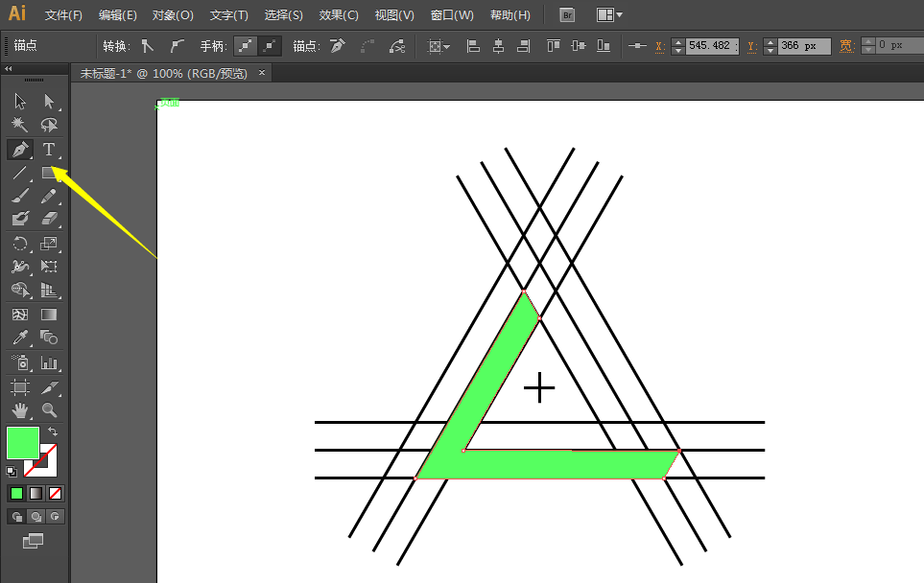
Task: Pick the Free Transform tool
Action: pyautogui.click(x=49, y=267)
